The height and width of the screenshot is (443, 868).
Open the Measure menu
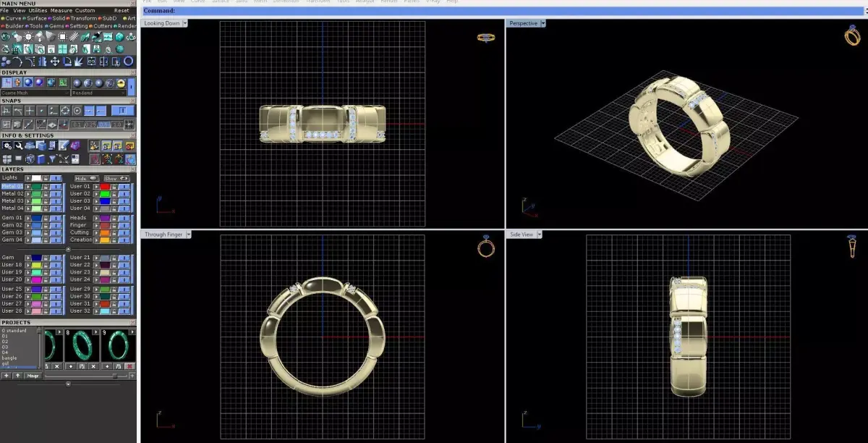[61, 11]
